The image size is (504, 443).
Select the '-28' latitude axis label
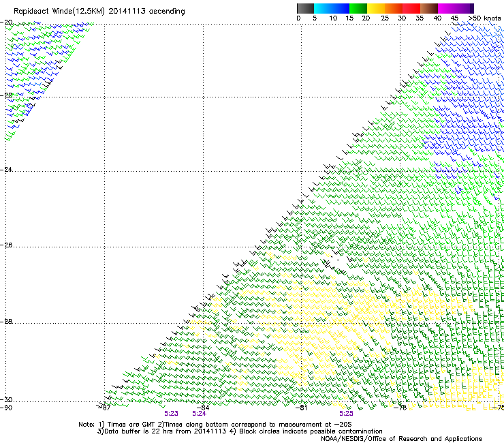point(6,322)
